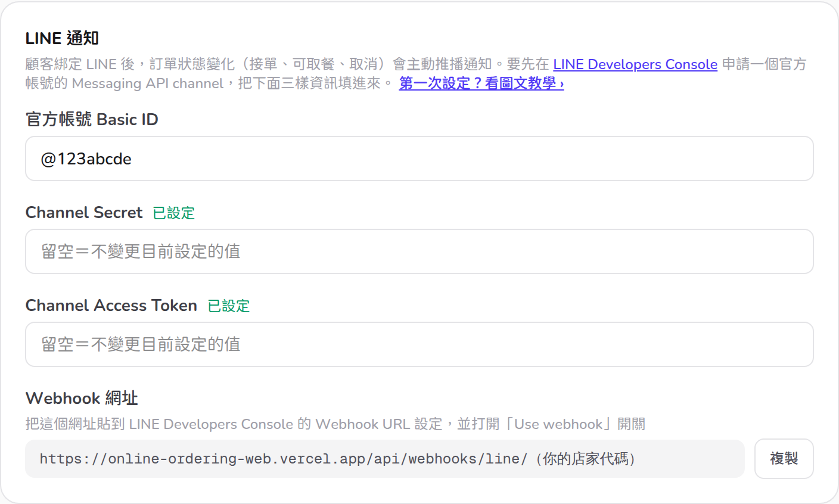Screen dimensions: 839x504
Task: Click the Channel Access Token label text
Action: tap(111, 306)
